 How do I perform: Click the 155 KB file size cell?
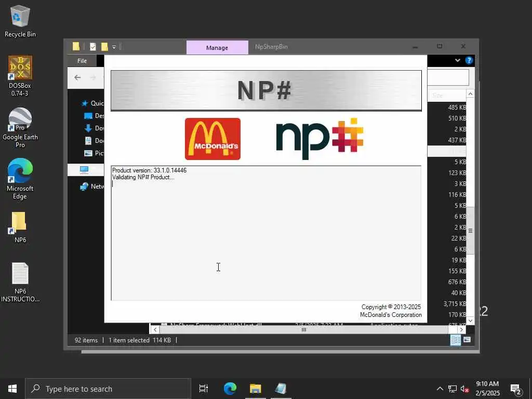[x=457, y=271]
